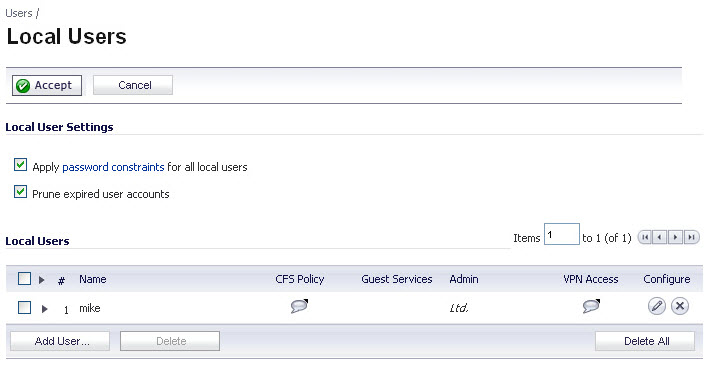The image size is (706, 386).
Task: Expand all rows via header arrow
Action: click(x=41, y=280)
